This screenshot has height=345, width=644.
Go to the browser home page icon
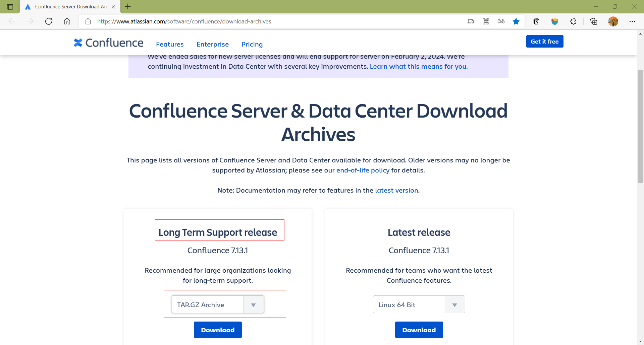(67, 21)
